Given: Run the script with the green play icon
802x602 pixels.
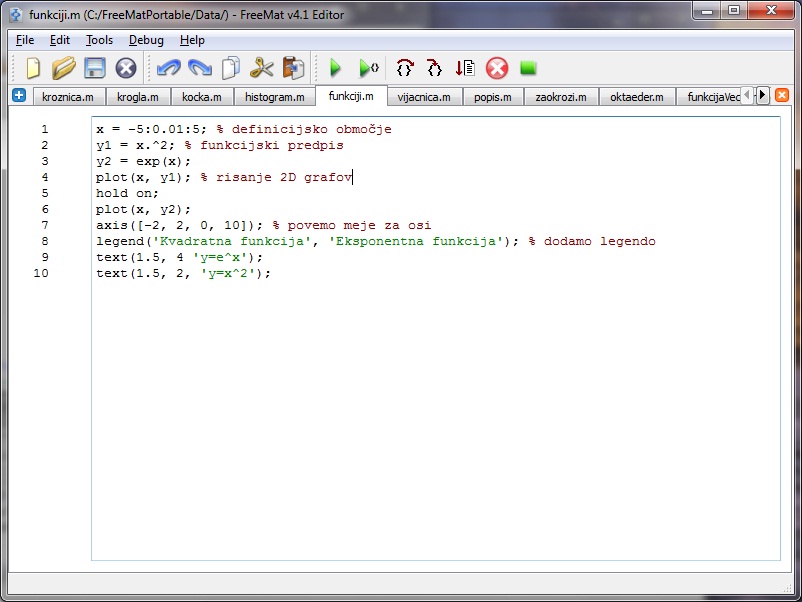Looking at the screenshot, I should [x=336, y=68].
